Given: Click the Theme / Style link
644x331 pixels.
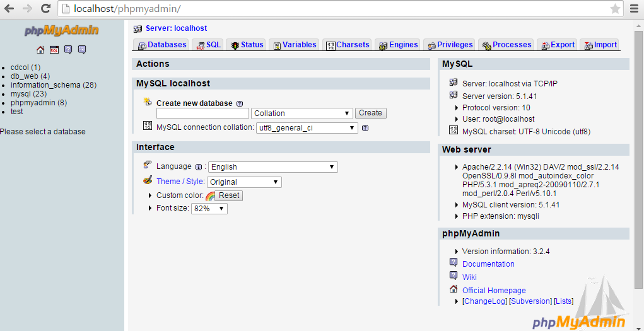Looking at the screenshot, I should pos(180,181).
